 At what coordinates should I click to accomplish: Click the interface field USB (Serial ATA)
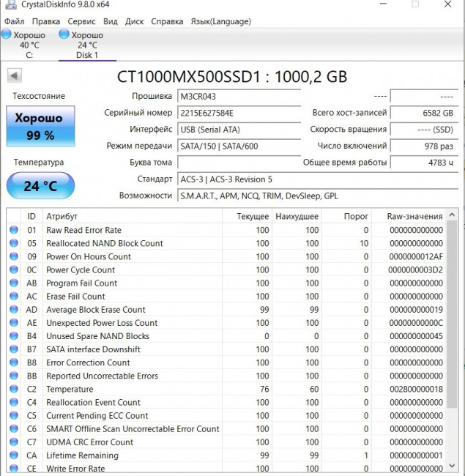pyautogui.click(x=239, y=130)
